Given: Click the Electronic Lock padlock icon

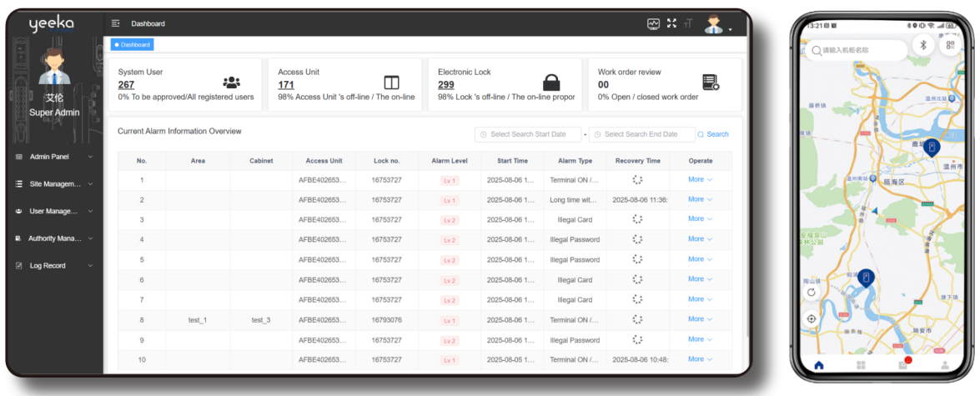Looking at the screenshot, I should 551,82.
